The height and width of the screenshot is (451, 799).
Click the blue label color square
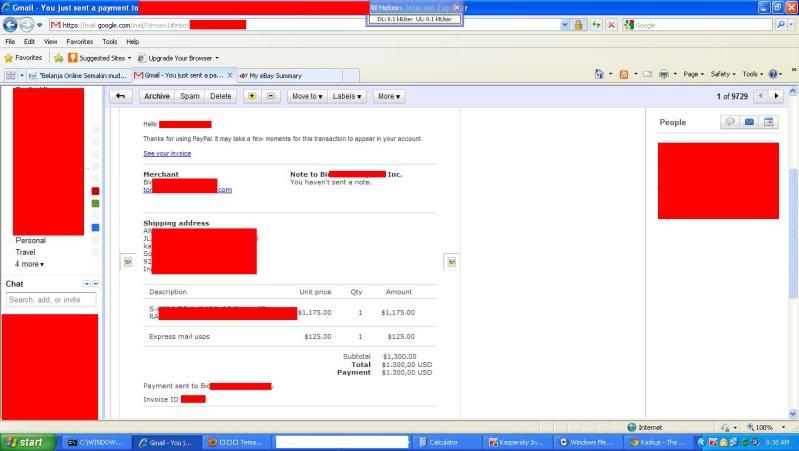point(95,227)
